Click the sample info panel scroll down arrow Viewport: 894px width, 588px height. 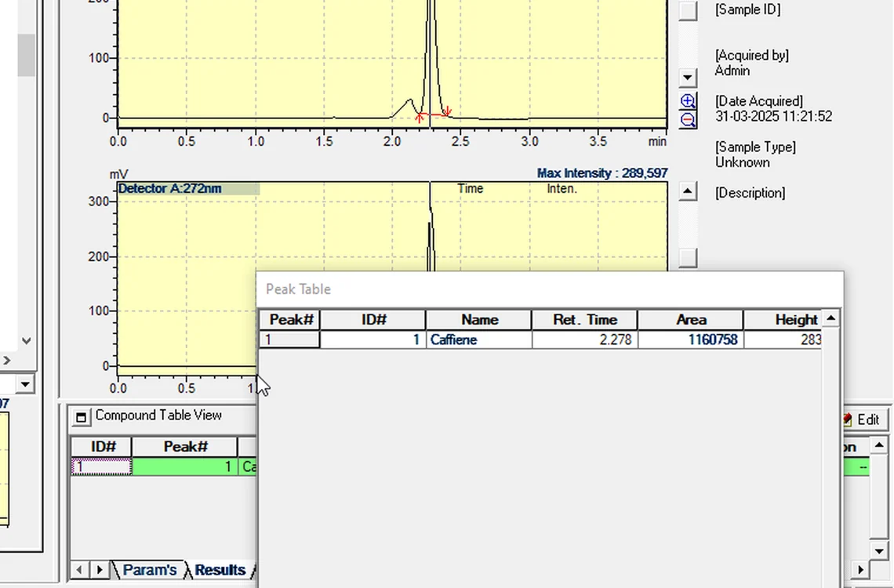(x=689, y=78)
